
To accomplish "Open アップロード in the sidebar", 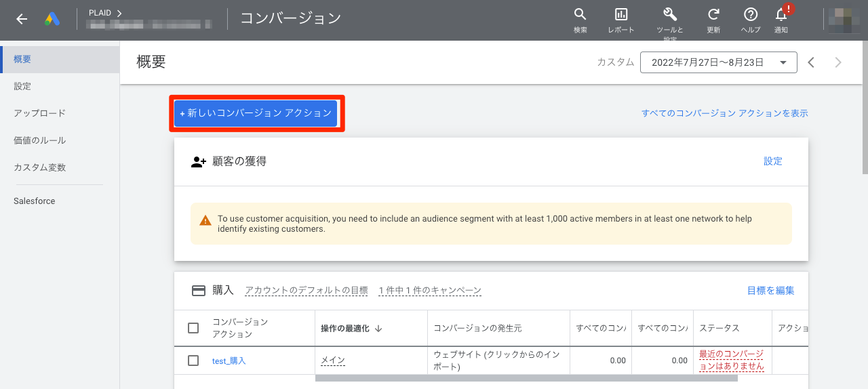I will (60, 113).
